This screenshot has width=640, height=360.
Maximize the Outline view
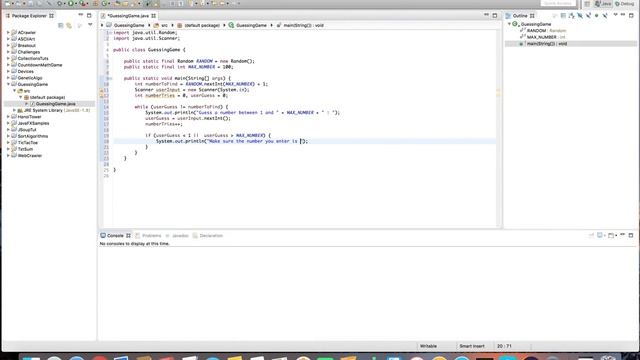tap(631, 15)
